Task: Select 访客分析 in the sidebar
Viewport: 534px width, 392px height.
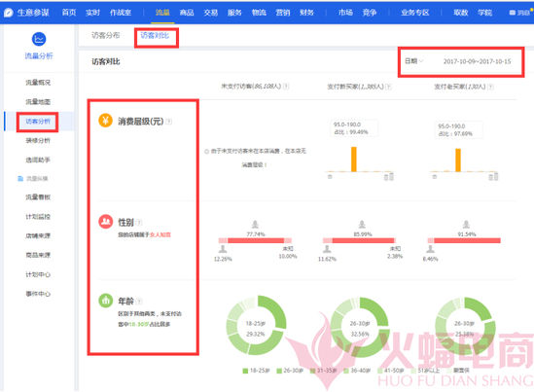Action: tap(38, 122)
